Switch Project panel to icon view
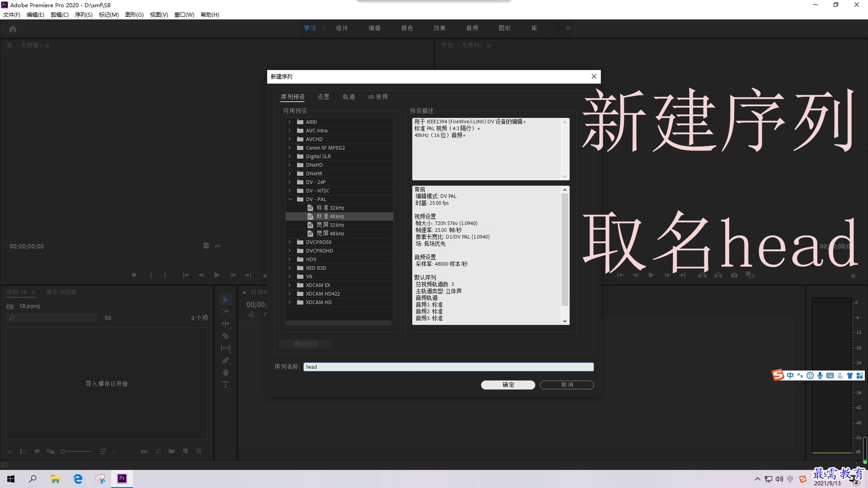 tap(37, 451)
